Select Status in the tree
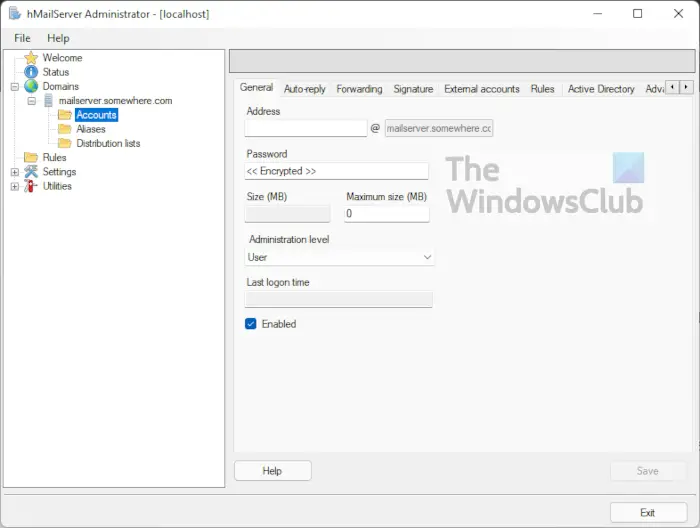 point(56,72)
